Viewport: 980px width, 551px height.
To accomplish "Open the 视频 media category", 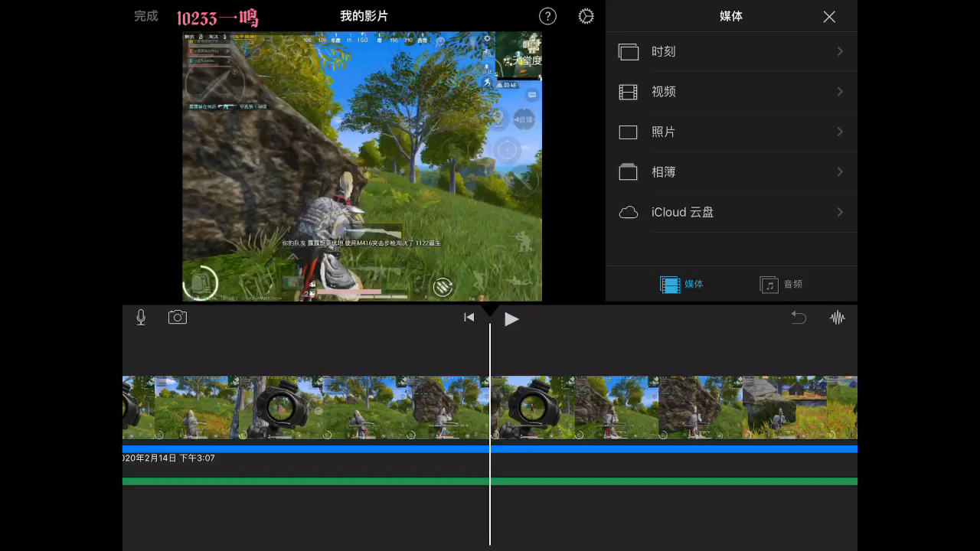I will click(731, 92).
